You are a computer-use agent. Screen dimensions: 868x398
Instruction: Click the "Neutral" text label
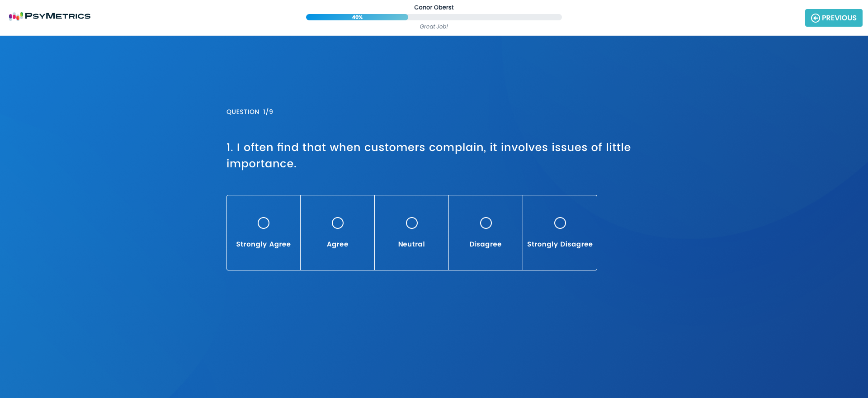(x=411, y=244)
